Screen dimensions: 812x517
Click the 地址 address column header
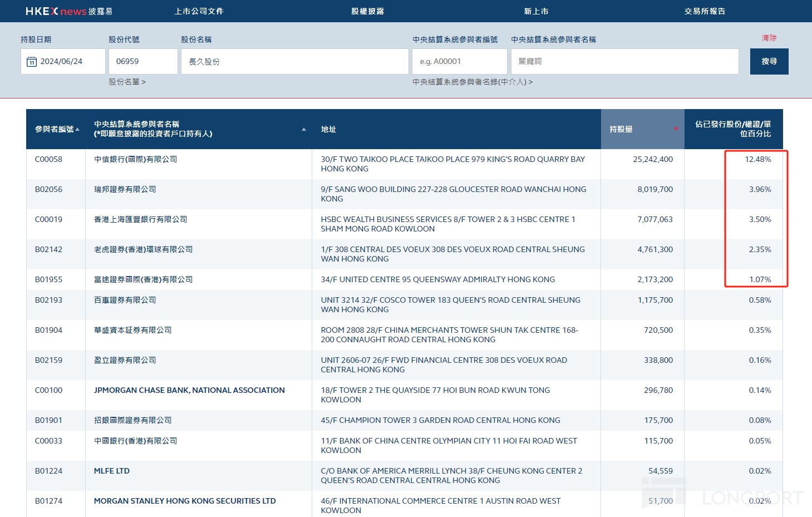[328, 129]
